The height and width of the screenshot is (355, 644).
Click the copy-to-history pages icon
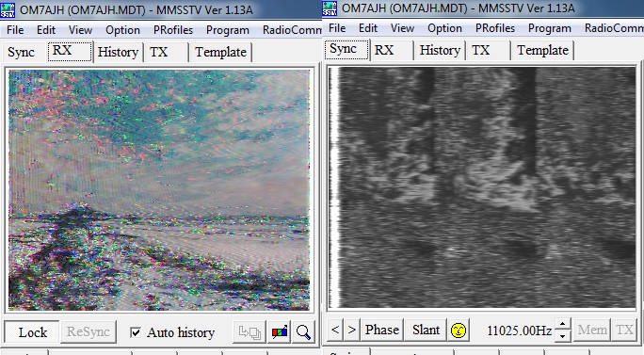pos(250,331)
